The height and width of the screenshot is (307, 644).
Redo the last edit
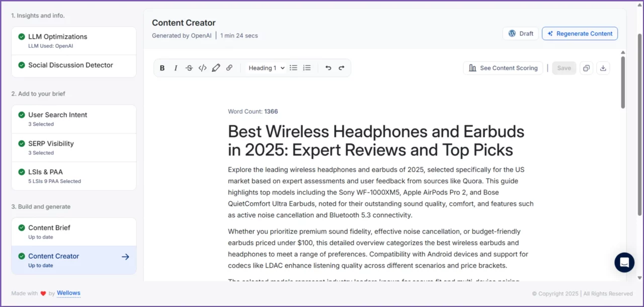342,68
